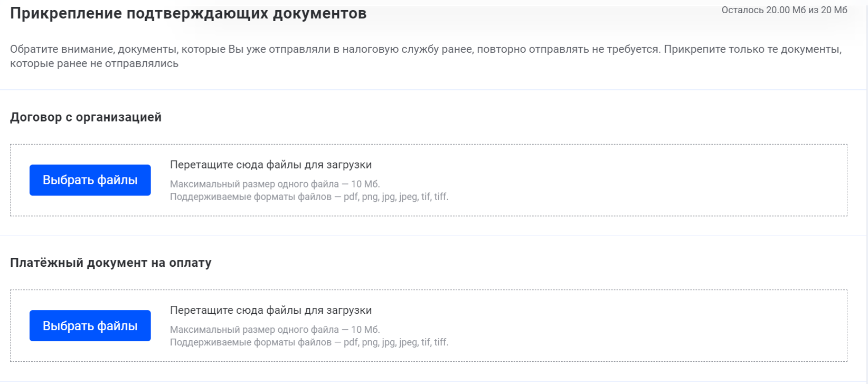
Task: Click the "которые ранее не отправлялись" notice line
Action: pos(94,64)
